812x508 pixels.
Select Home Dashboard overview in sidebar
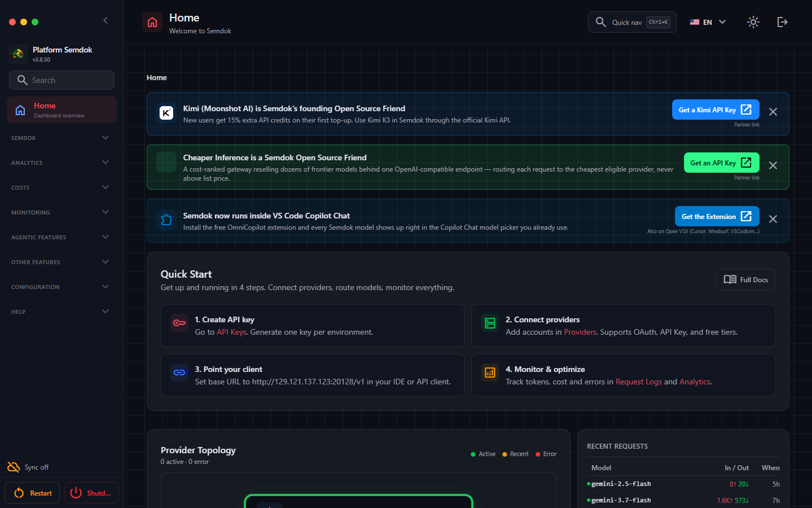61,110
